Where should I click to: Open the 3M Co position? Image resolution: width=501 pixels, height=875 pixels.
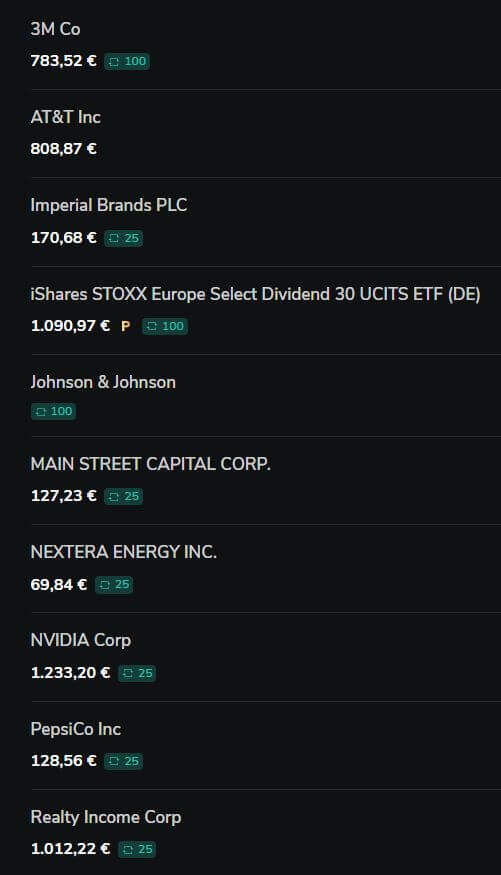[266, 45]
